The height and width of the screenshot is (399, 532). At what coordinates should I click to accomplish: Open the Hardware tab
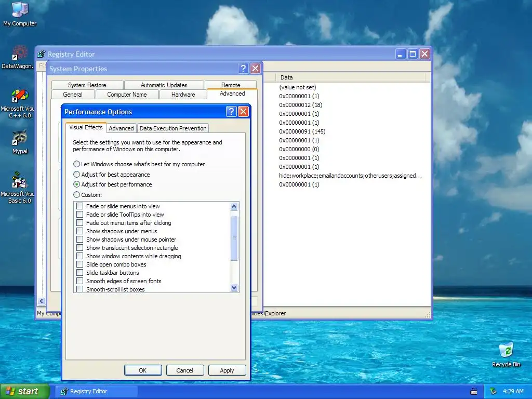coord(183,95)
